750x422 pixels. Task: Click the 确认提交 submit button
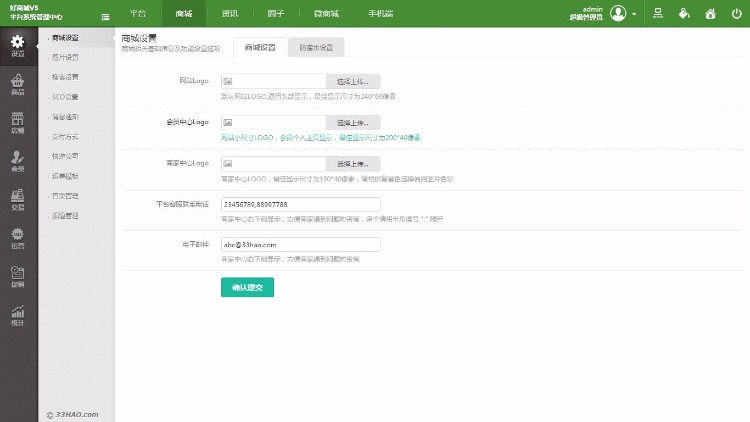(247, 287)
